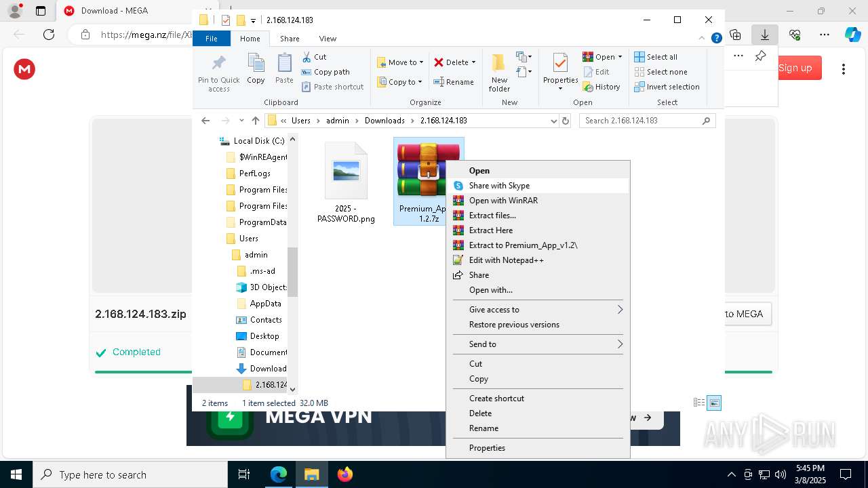Select the Contacts folder in tree
The image size is (868, 488).
(x=259, y=320)
